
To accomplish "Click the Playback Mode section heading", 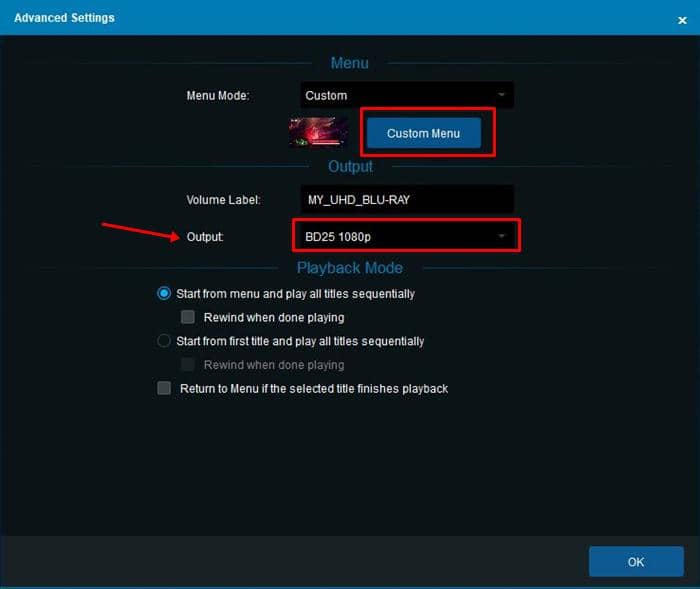I will pos(350,268).
